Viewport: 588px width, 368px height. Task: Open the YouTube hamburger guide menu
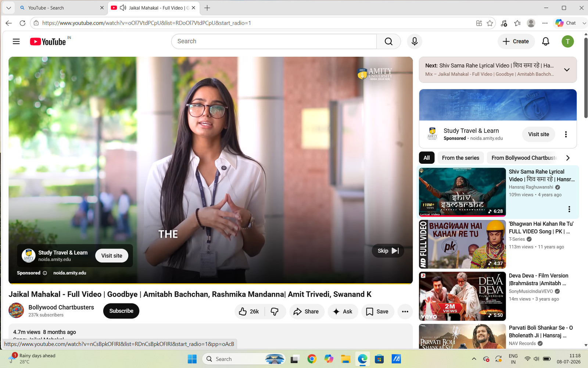[x=16, y=42]
